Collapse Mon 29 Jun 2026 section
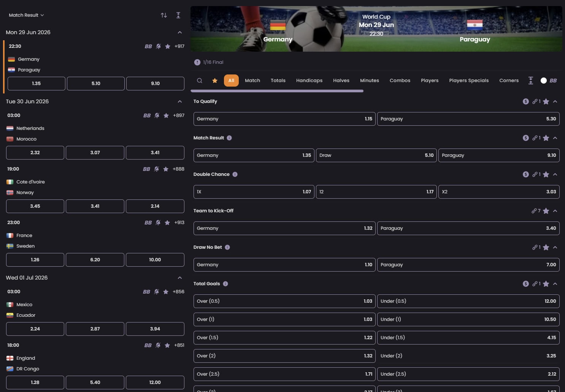565x392 pixels. tap(180, 32)
